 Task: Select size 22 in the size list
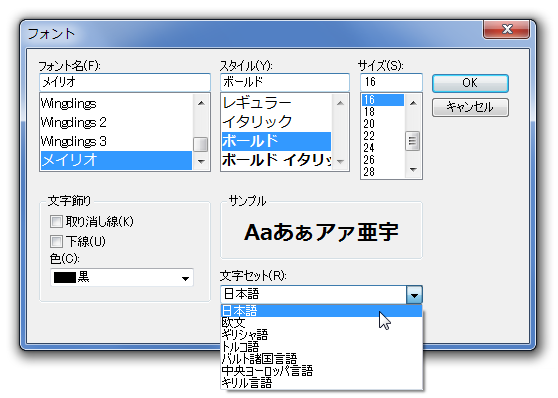(x=383, y=136)
